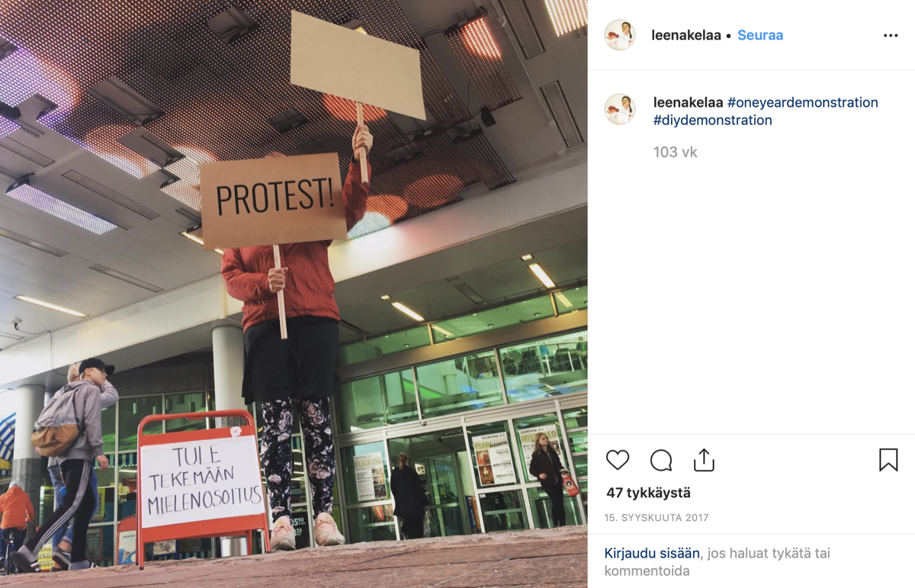Open the #oneyeardemonstration hashtag
The image size is (915, 588).
click(x=803, y=102)
